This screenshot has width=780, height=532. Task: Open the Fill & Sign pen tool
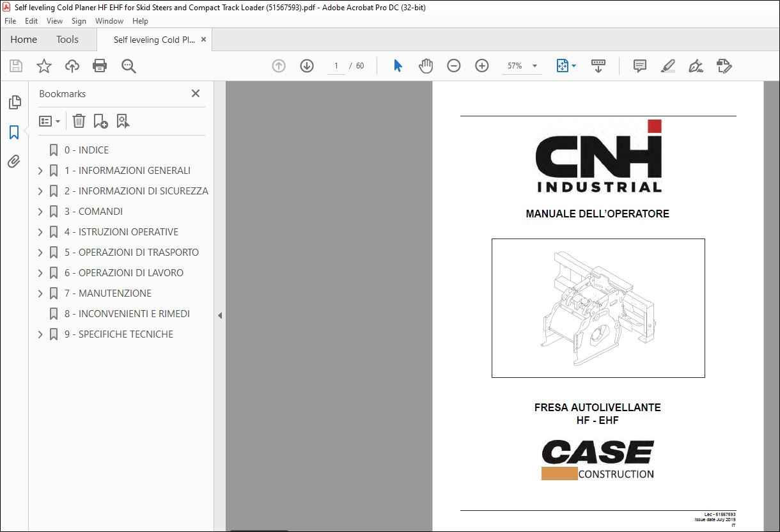tap(696, 66)
